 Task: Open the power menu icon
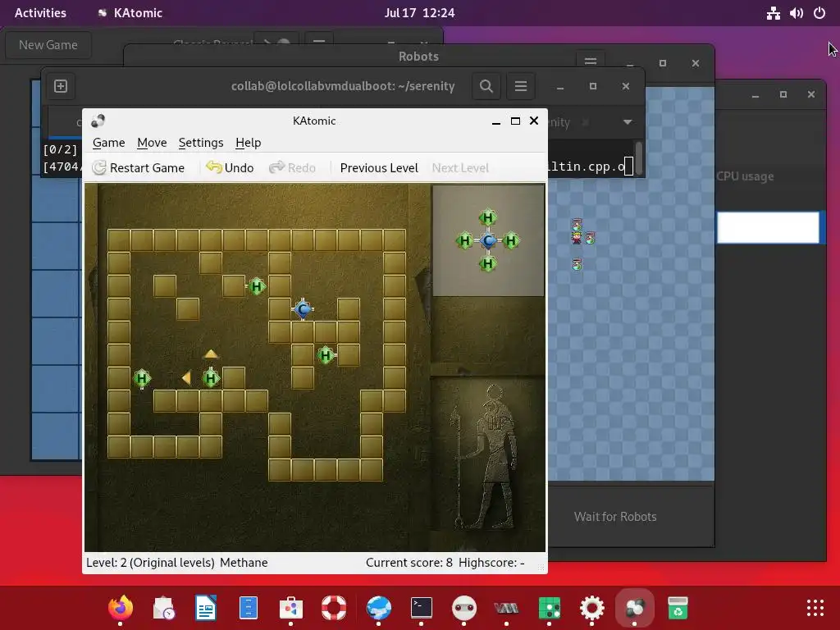tap(819, 13)
